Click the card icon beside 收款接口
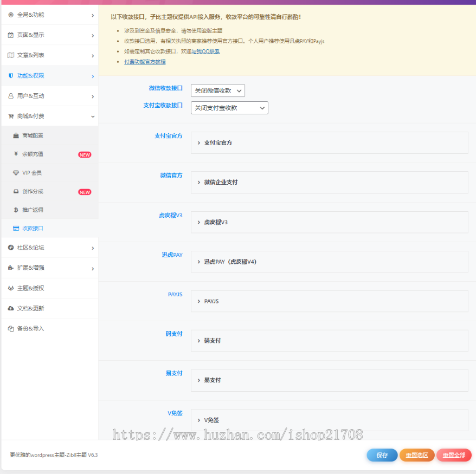 click(16, 229)
